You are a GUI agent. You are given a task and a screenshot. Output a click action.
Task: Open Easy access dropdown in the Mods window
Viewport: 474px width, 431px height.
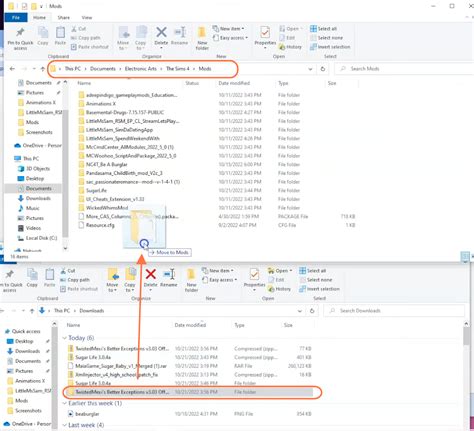(x=230, y=38)
